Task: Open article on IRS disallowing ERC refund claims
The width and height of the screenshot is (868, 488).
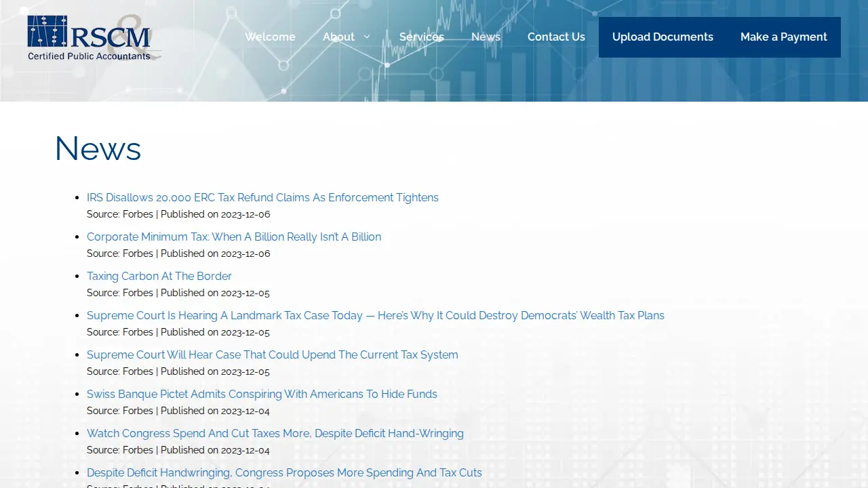Action: pos(262,198)
